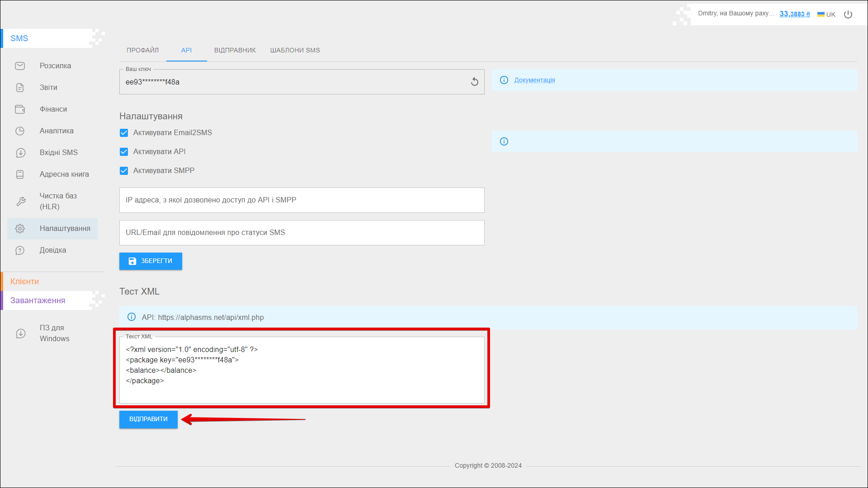Focus the allowed IP address input field

302,200
